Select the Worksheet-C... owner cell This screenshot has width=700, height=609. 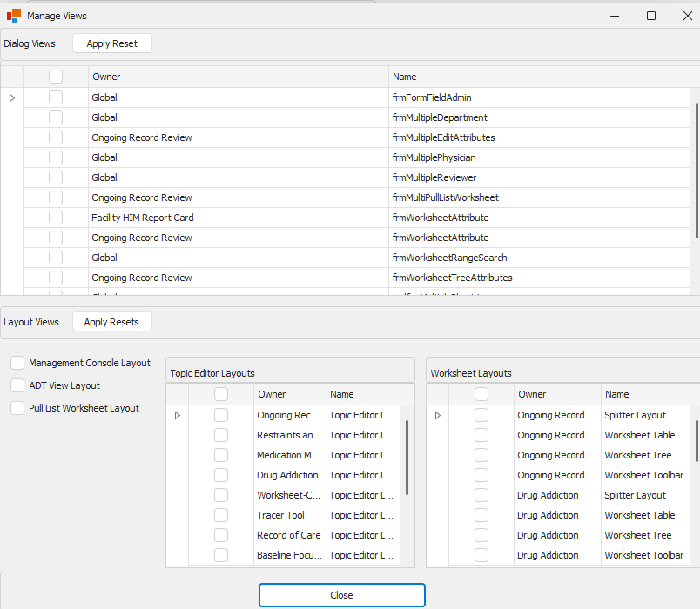[x=290, y=495]
